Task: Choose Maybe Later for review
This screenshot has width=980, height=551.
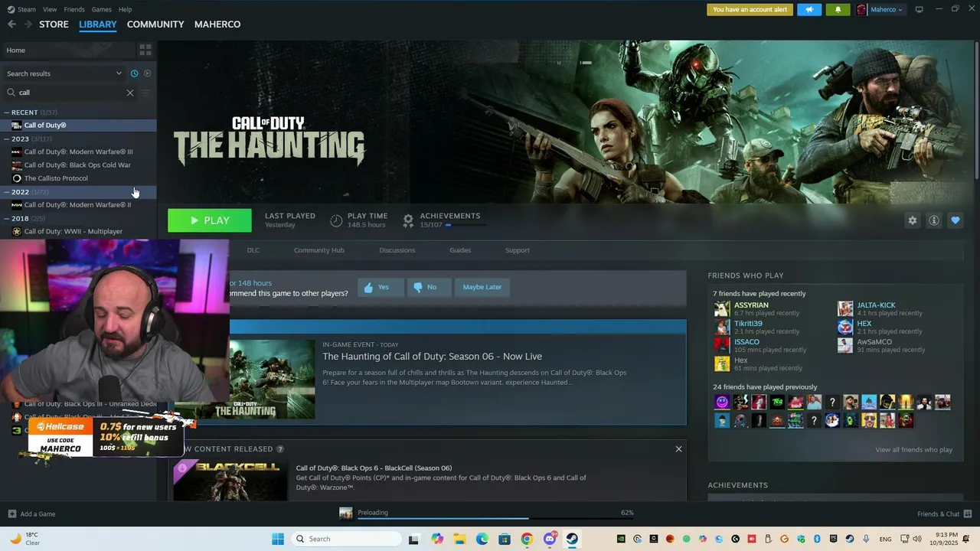Action: 482,287
